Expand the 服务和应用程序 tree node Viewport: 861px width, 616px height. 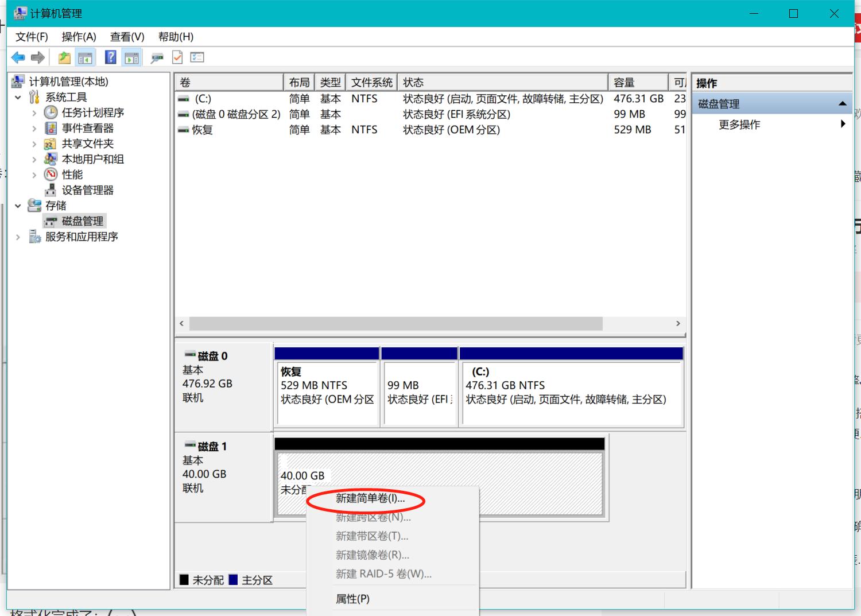click(18, 237)
